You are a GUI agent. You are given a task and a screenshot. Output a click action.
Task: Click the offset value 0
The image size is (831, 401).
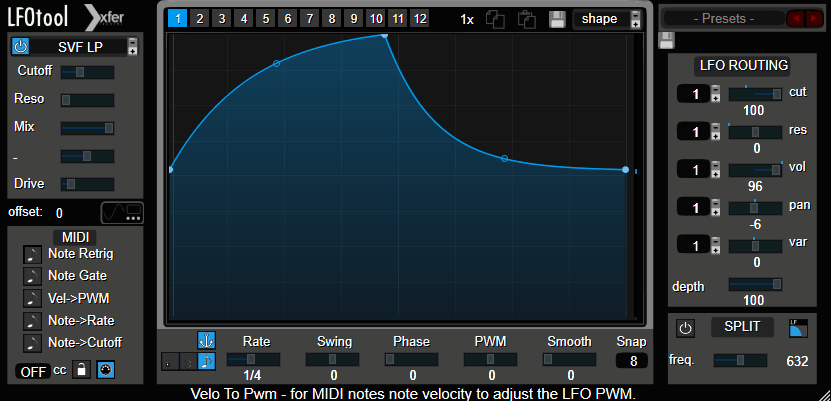59,213
